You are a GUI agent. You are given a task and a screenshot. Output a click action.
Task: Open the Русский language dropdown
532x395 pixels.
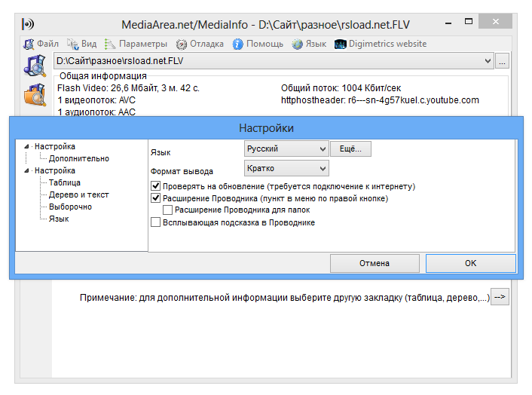(x=286, y=149)
